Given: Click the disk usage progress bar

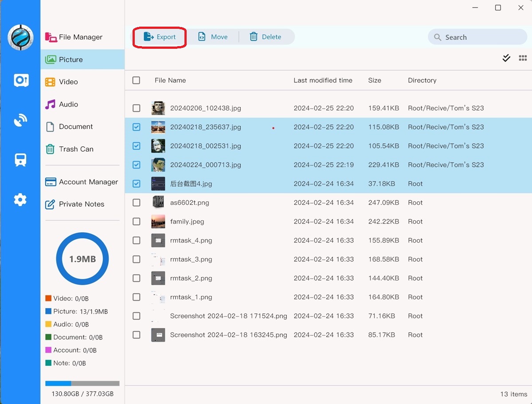Looking at the screenshot, I should [82, 383].
